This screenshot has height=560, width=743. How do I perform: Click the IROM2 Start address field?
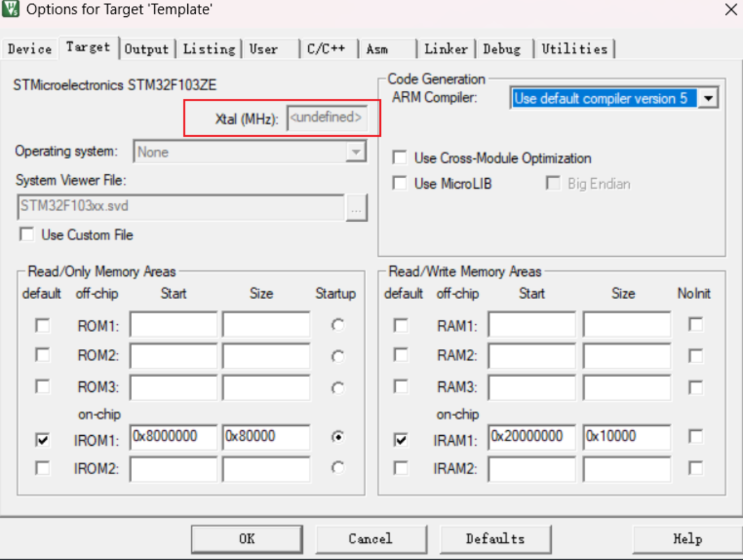point(174,469)
